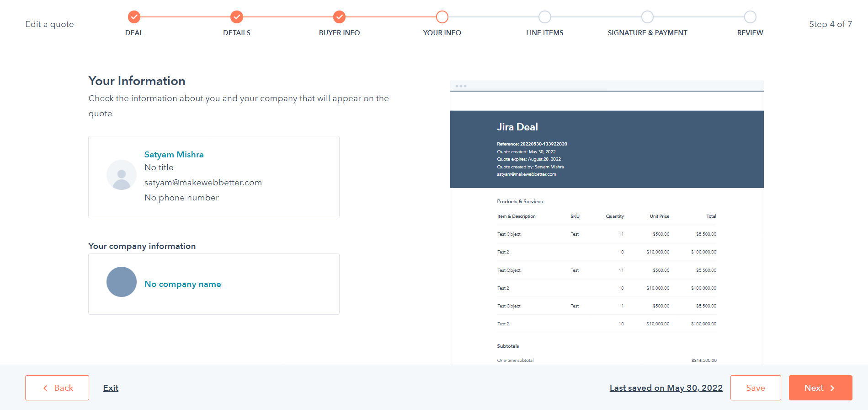Select the LINE ITEMS step label
868x410 pixels.
[544, 33]
